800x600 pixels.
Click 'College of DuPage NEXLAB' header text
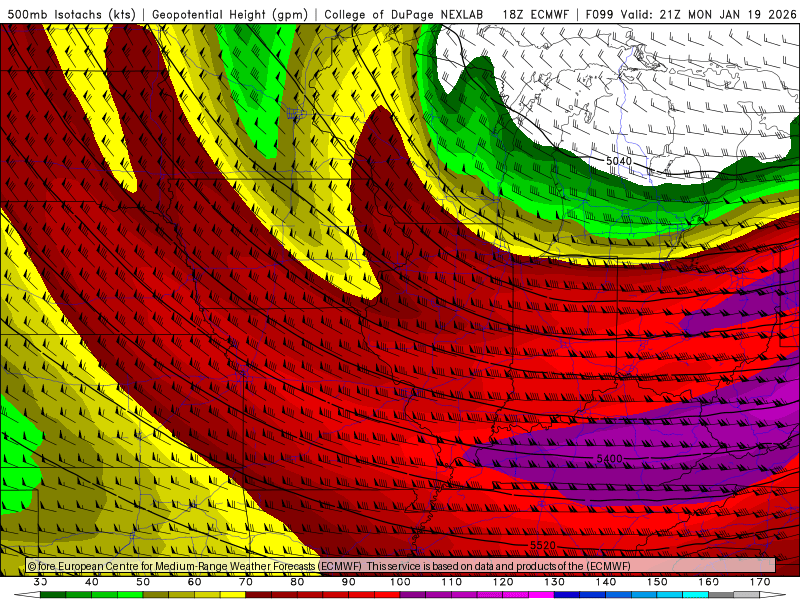point(404,14)
